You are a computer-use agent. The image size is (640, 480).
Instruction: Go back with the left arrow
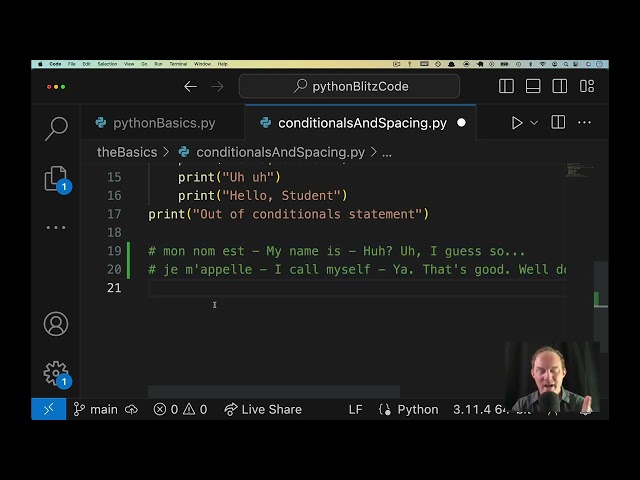(x=190, y=87)
